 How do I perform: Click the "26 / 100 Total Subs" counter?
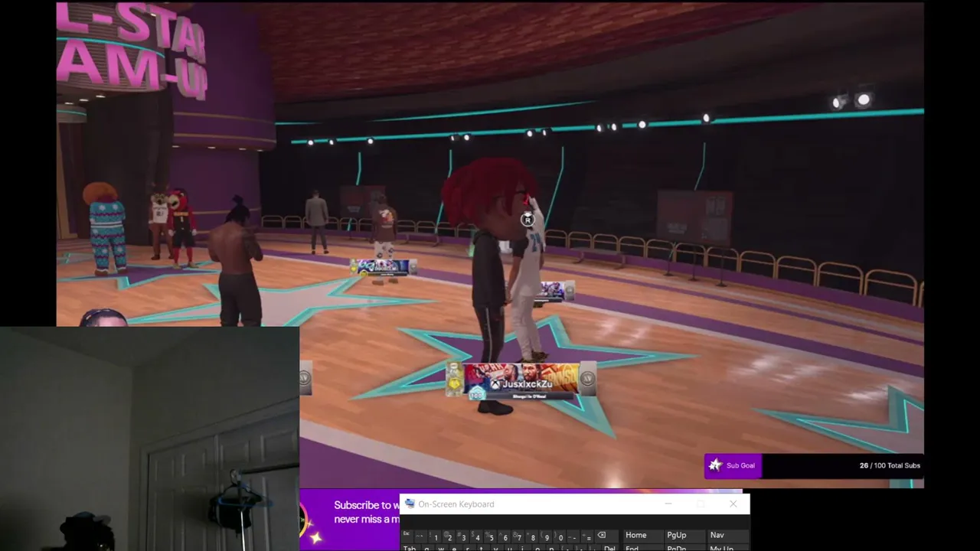[x=890, y=465]
